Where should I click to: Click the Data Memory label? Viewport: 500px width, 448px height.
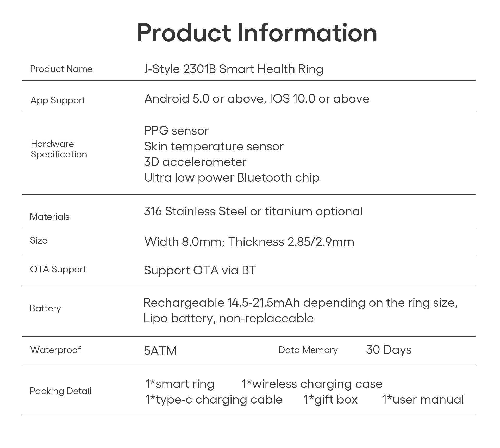pos(308,350)
